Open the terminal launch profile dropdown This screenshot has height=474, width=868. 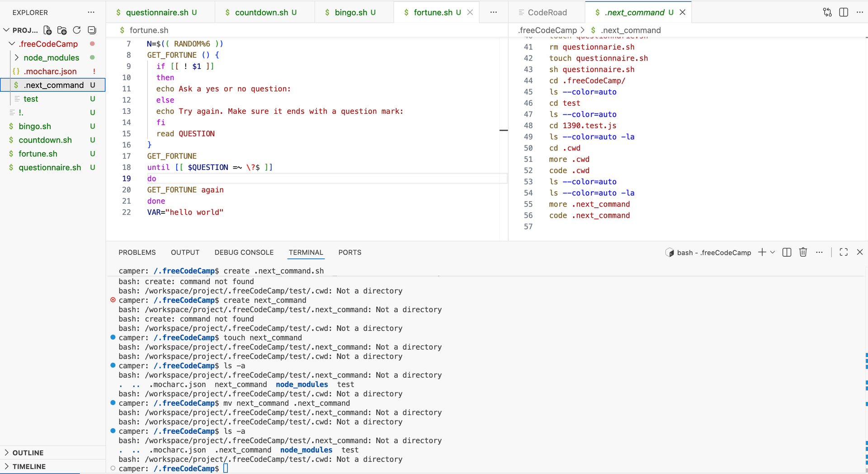[773, 252]
